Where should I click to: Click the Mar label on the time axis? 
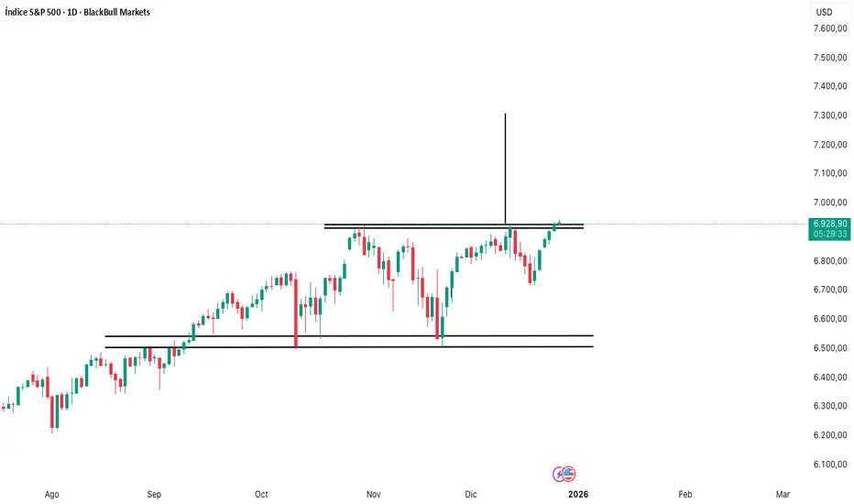tap(782, 494)
